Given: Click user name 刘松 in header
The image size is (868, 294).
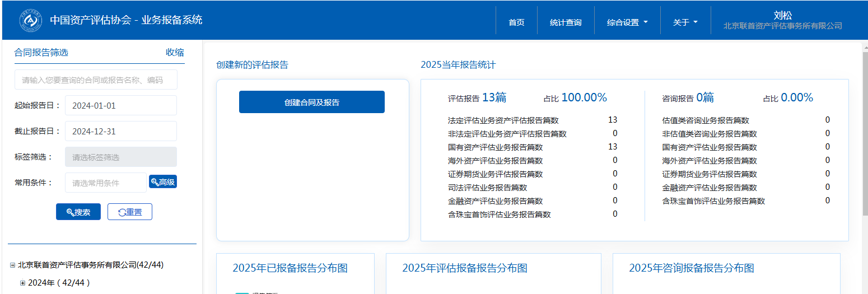Looking at the screenshot, I should click(782, 16).
